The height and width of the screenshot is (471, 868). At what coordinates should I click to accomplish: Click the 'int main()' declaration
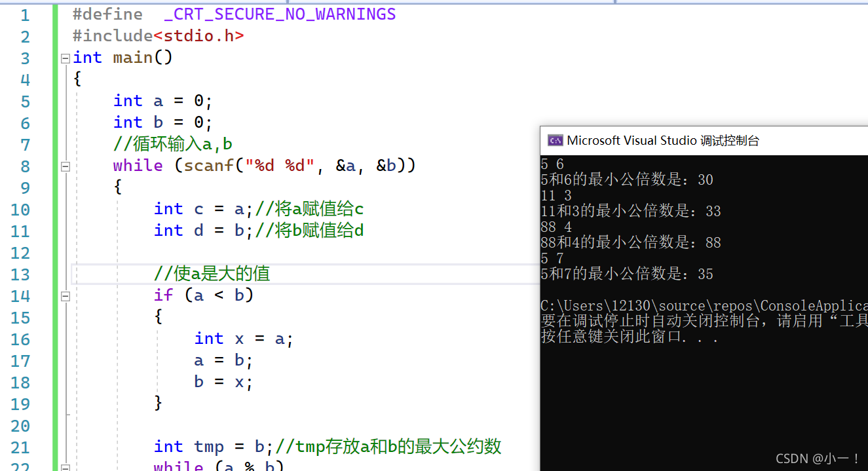coord(123,58)
